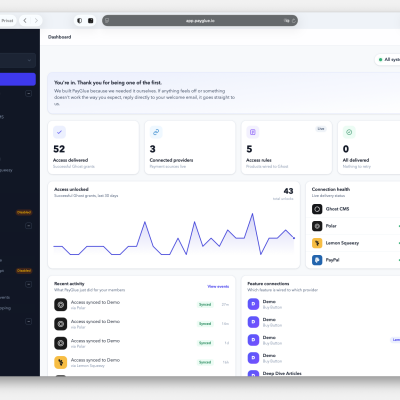The width and height of the screenshot is (400, 400).
Task: Toggle the browser appearance half-circle icon
Action: click(80, 21)
